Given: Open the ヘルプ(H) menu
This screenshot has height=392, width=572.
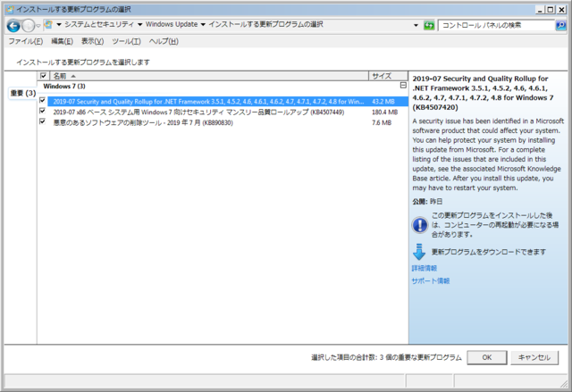Looking at the screenshot, I should pyautogui.click(x=164, y=41).
